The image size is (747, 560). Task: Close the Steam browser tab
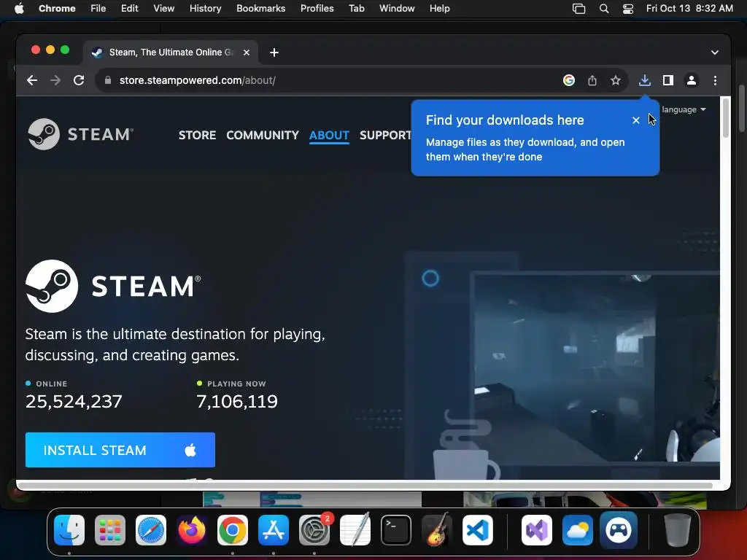coord(247,52)
